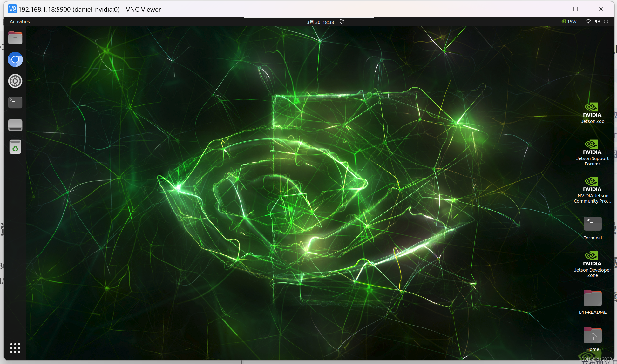Open the 15W power mode indicator menu
The width and height of the screenshot is (617, 364).
[x=569, y=22]
